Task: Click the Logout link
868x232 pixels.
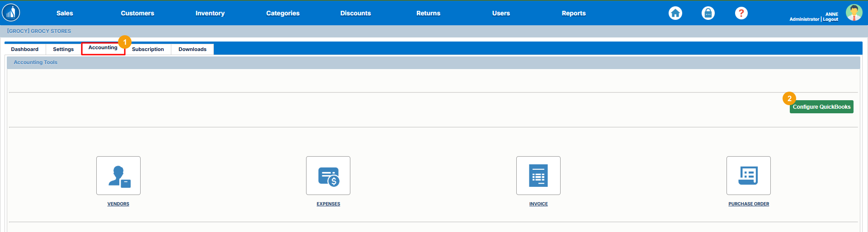Action: tap(830, 19)
